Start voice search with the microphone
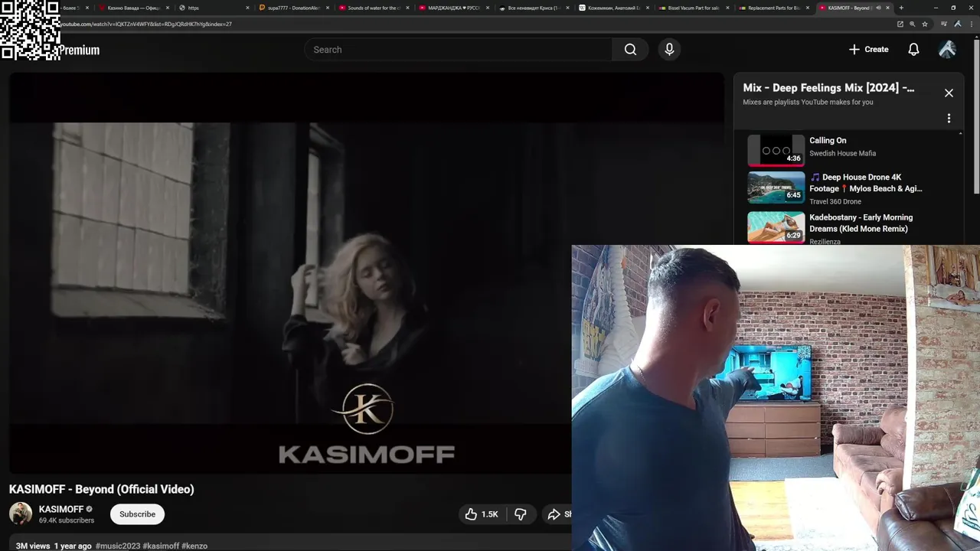 pyautogui.click(x=669, y=50)
